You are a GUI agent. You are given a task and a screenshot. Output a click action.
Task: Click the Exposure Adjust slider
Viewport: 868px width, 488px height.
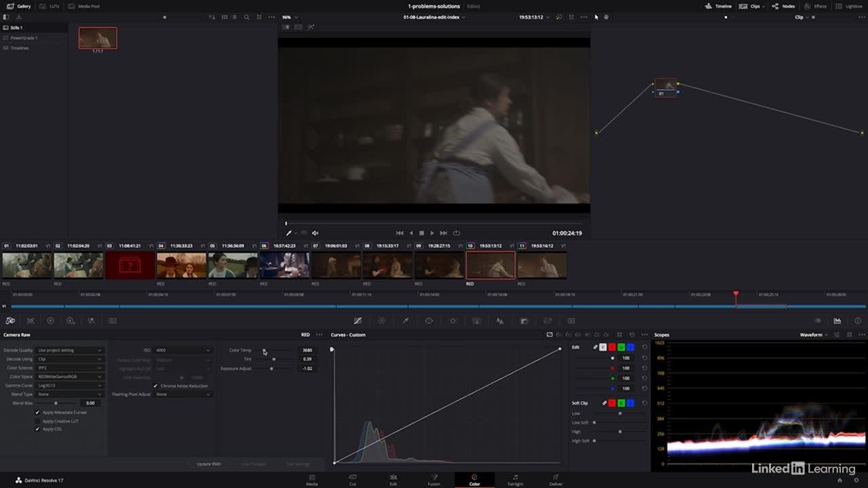click(x=272, y=369)
